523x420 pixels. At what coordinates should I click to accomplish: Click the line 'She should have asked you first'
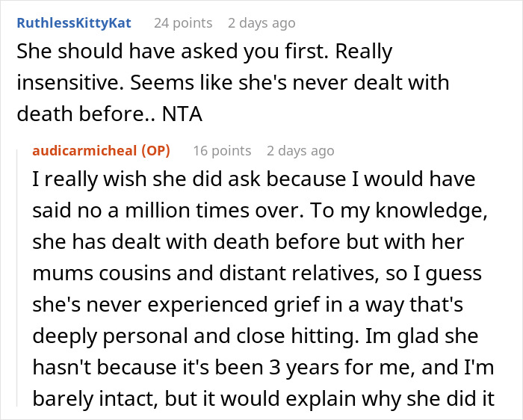click(205, 52)
